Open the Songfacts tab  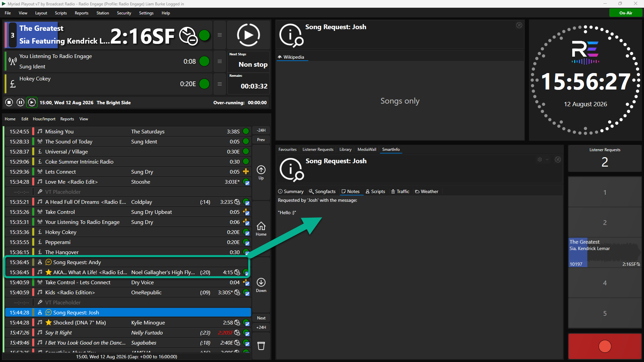pyautogui.click(x=322, y=191)
